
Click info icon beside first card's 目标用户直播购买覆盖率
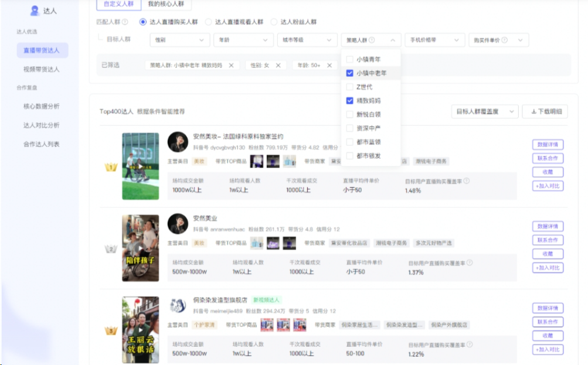pos(466,181)
